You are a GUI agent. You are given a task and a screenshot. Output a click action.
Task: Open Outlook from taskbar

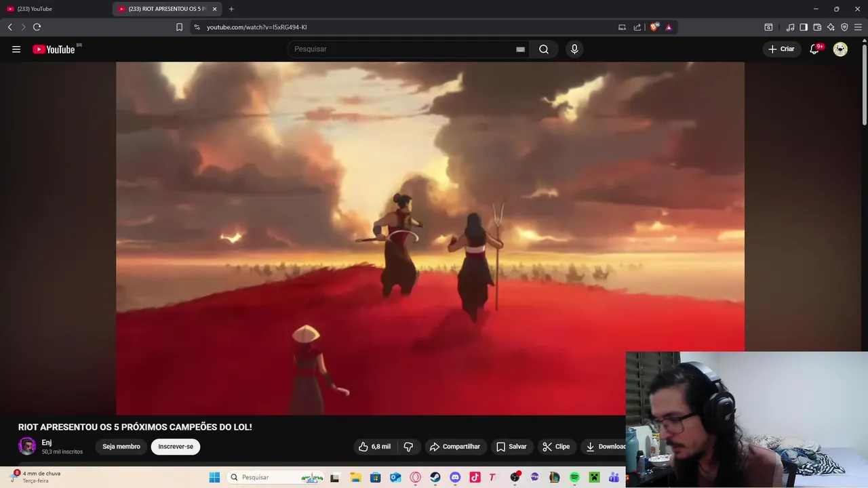click(x=395, y=477)
